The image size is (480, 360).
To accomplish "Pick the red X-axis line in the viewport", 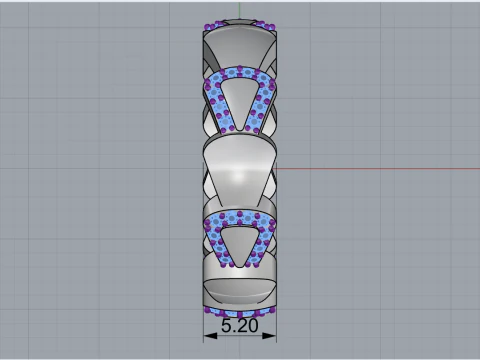I will tap(376, 169).
